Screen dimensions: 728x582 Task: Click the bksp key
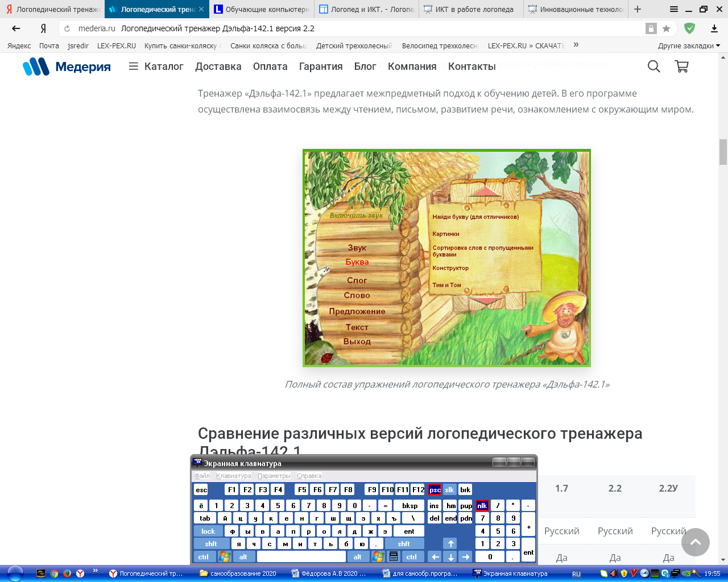409,505
